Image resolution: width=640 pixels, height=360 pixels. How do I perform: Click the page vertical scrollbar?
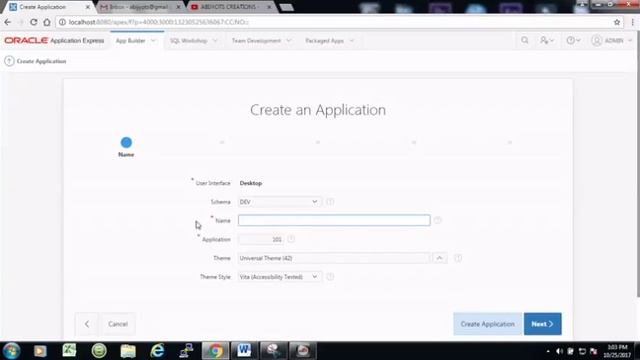pos(638,163)
